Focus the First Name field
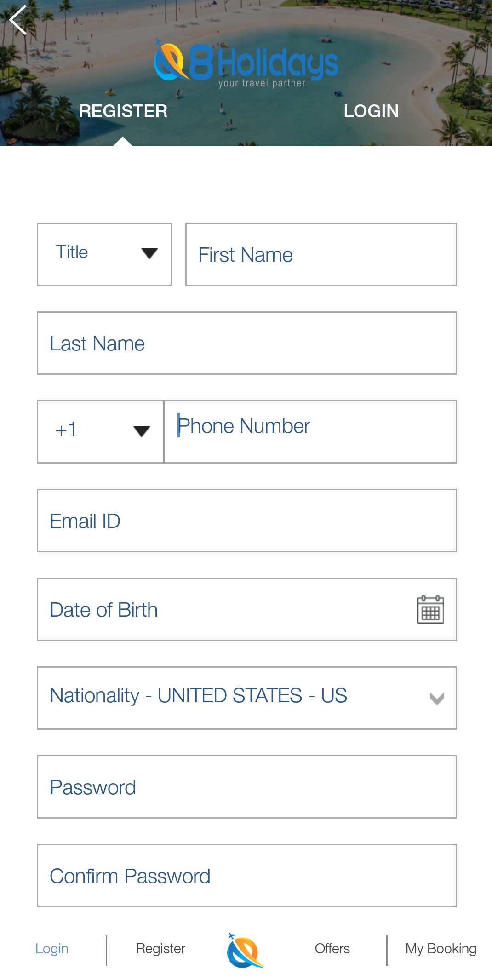The height and width of the screenshot is (980, 492). point(321,254)
